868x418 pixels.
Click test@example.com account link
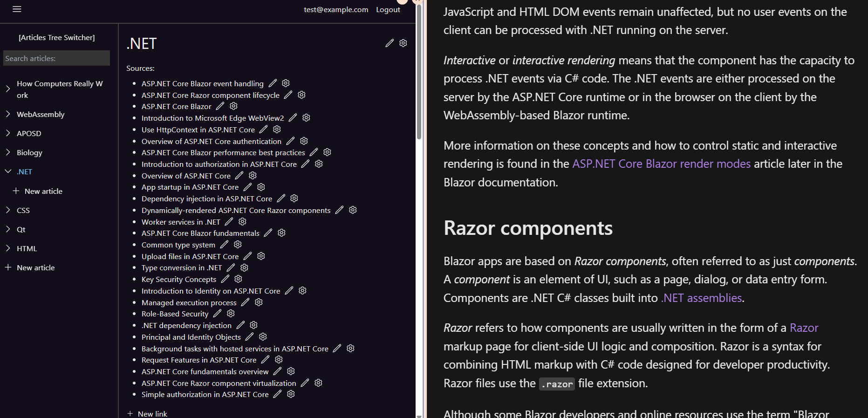click(336, 9)
